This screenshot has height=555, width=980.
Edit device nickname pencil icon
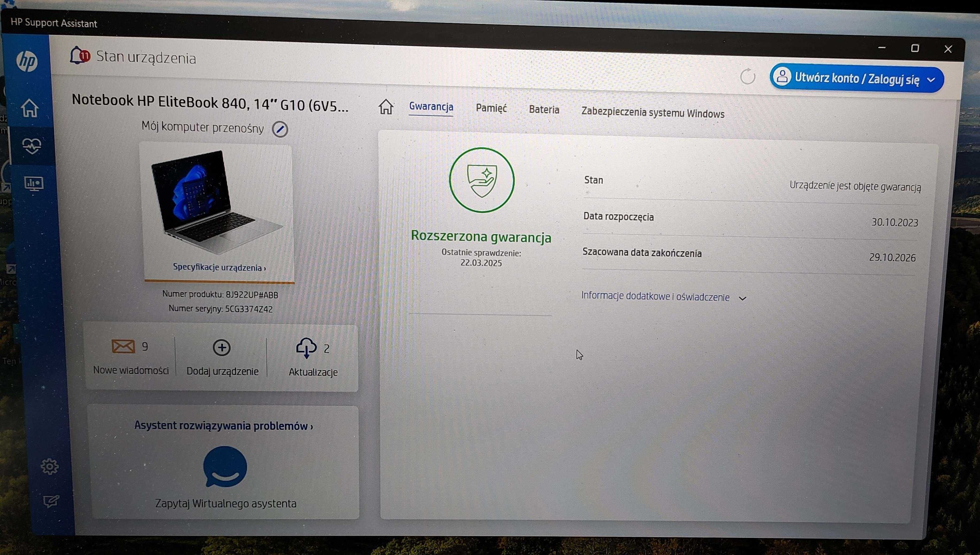(280, 129)
